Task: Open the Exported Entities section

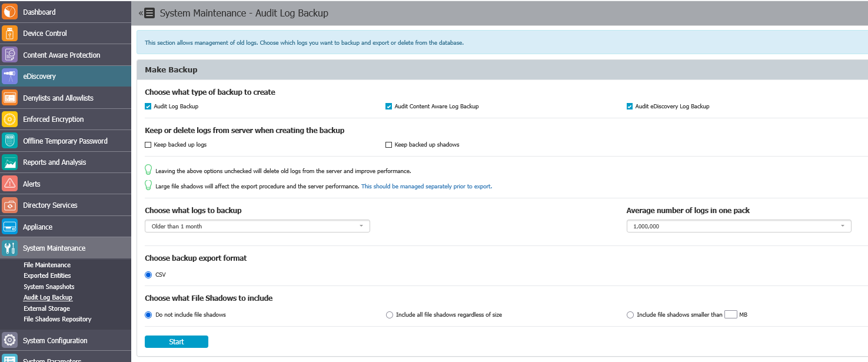Action: tap(47, 275)
